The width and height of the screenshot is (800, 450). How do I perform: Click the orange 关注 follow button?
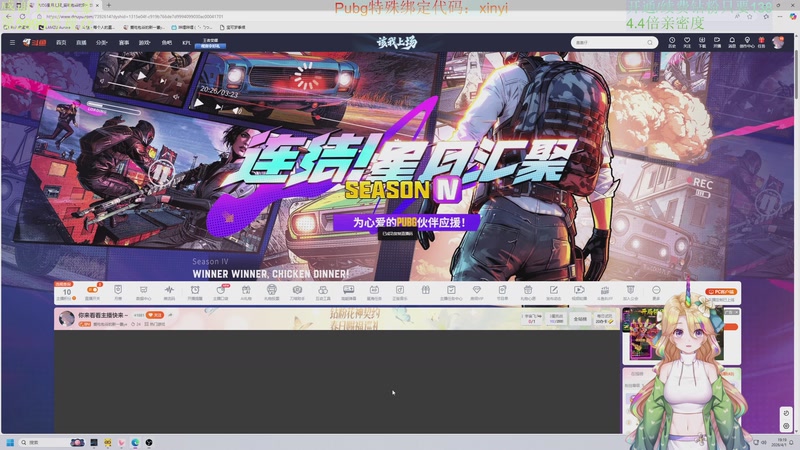point(155,315)
